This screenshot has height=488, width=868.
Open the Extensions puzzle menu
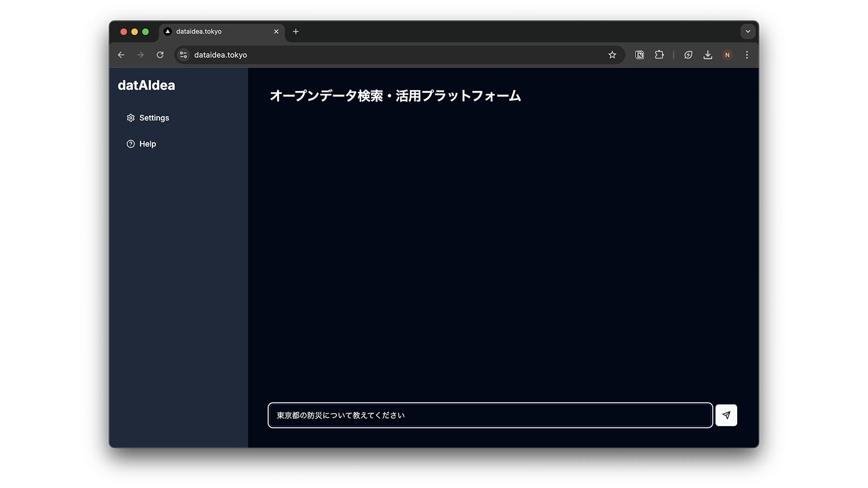[x=659, y=55]
